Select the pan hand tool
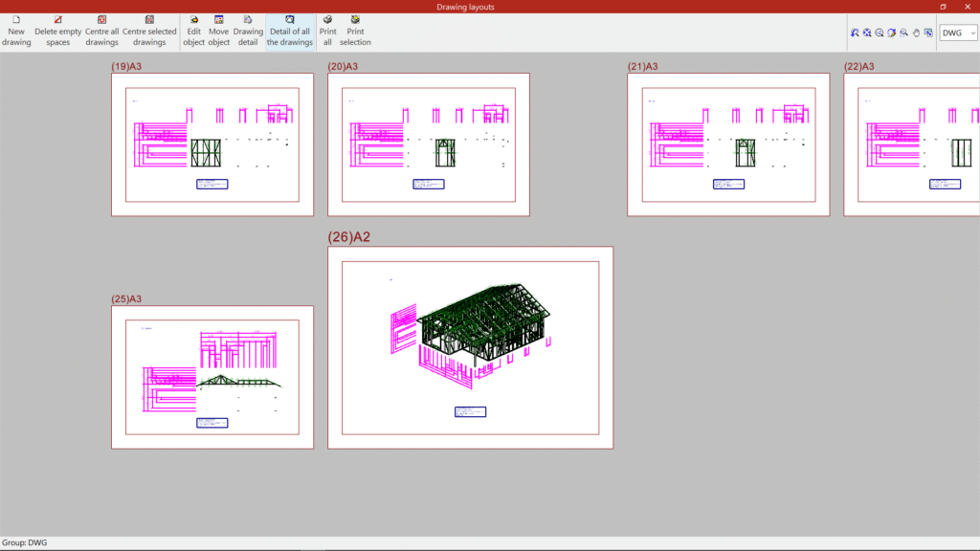 pos(916,33)
